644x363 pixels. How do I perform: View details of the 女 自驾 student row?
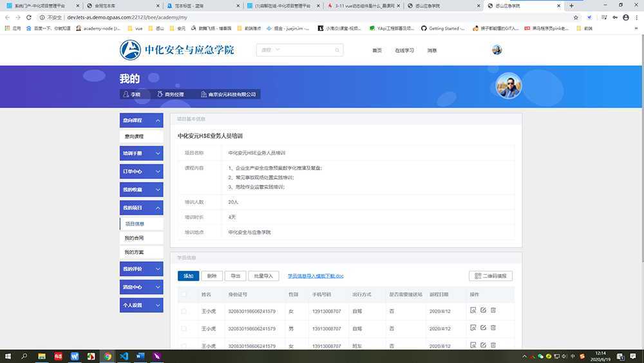click(473, 310)
